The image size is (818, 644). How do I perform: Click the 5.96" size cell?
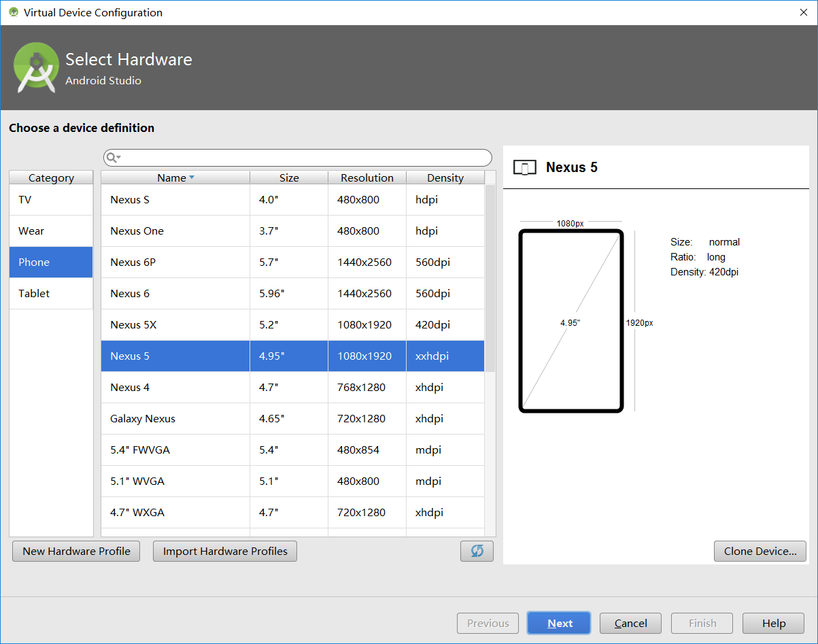(x=289, y=294)
